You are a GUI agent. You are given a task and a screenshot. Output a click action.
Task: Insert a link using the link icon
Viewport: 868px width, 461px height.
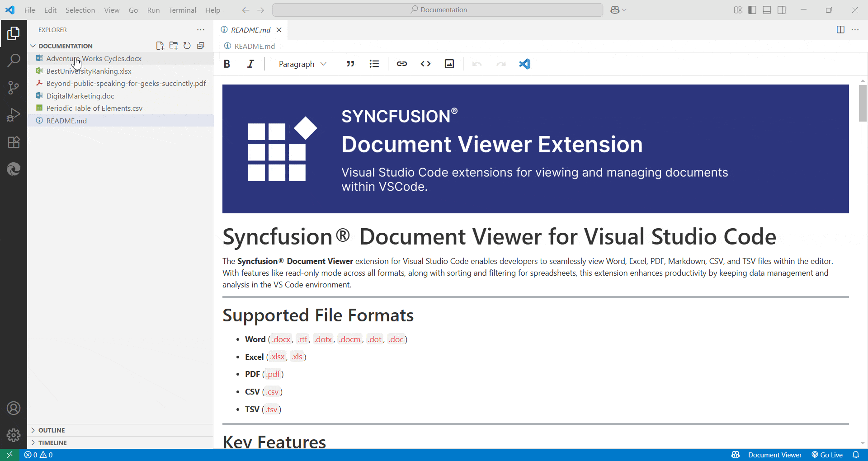(401, 64)
